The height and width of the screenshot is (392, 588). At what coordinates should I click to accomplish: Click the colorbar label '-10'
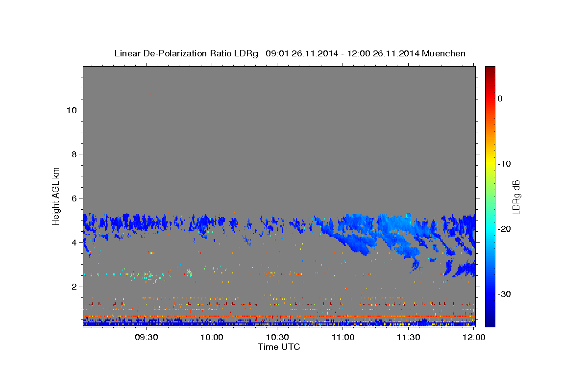pyautogui.click(x=504, y=164)
